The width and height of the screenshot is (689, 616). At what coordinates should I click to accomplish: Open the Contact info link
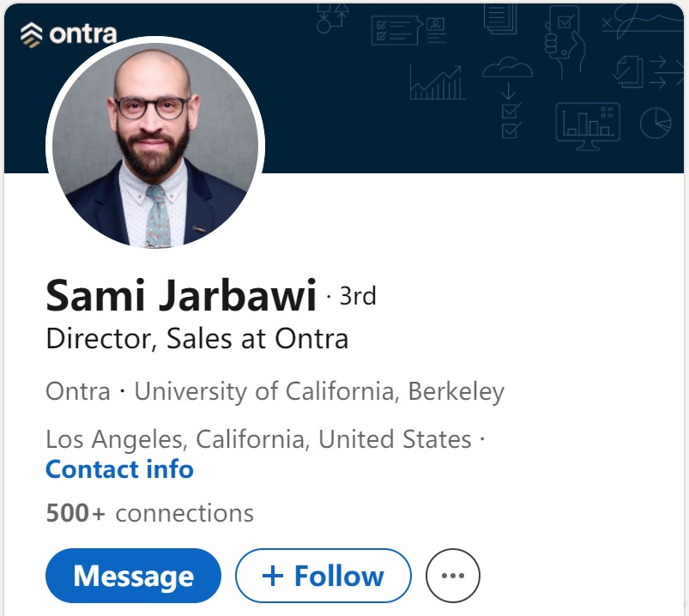coord(119,469)
